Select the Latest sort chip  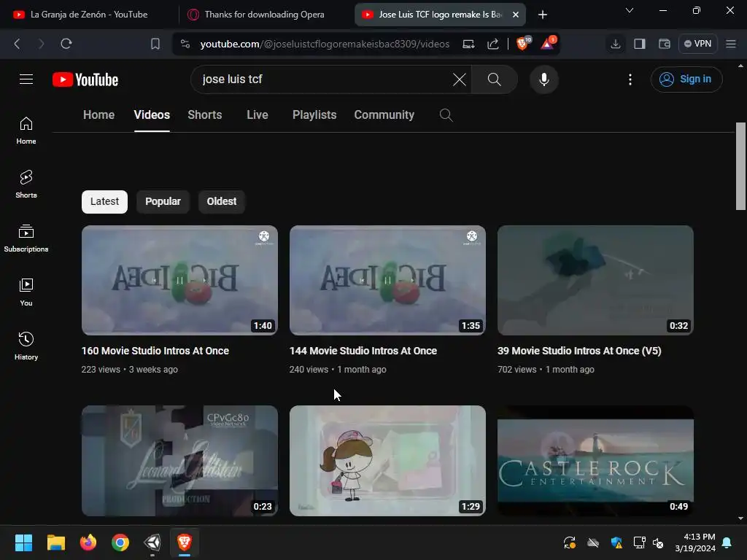[x=104, y=201]
